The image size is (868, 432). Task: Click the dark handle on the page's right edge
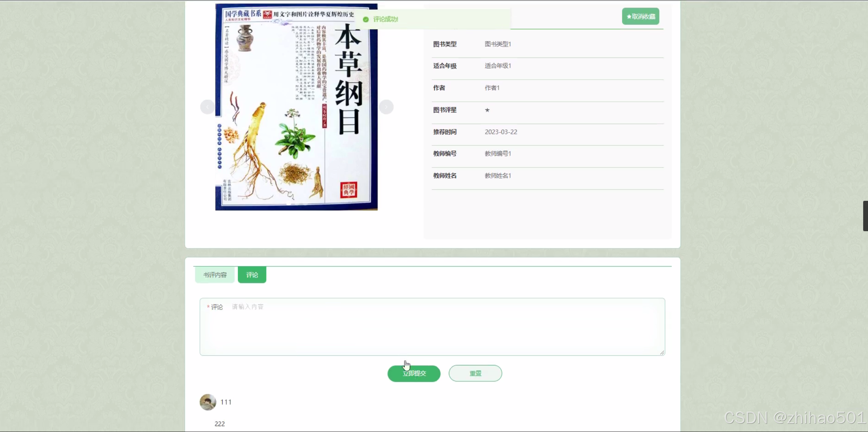click(x=865, y=216)
